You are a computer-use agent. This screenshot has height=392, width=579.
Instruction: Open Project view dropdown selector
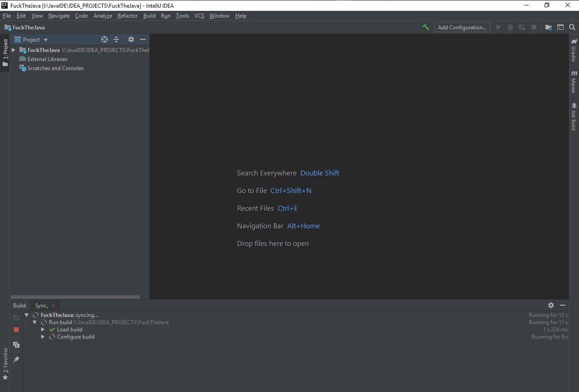point(32,39)
